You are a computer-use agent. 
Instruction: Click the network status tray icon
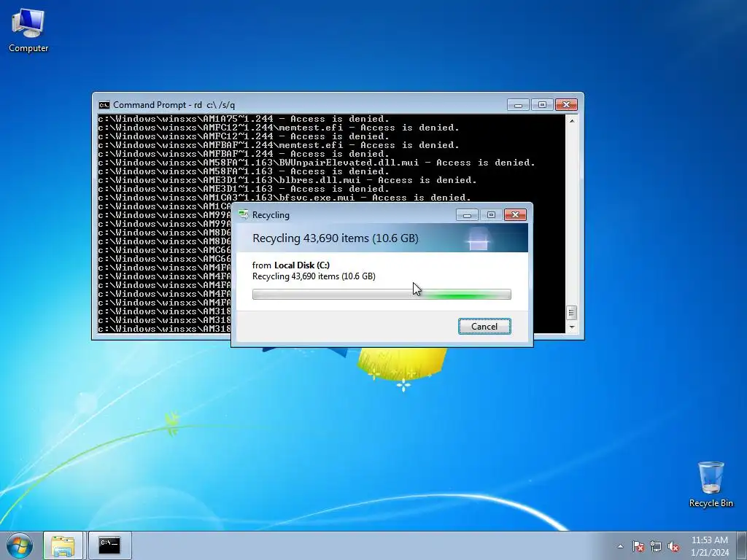pyautogui.click(x=656, y=546)
